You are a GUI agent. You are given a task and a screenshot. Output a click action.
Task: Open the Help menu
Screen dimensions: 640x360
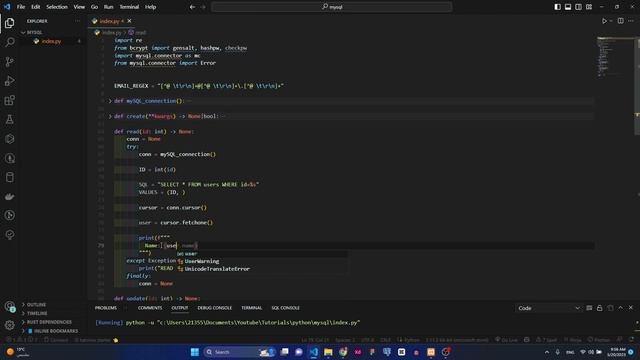pyautogui.click(x=151, y=7)
